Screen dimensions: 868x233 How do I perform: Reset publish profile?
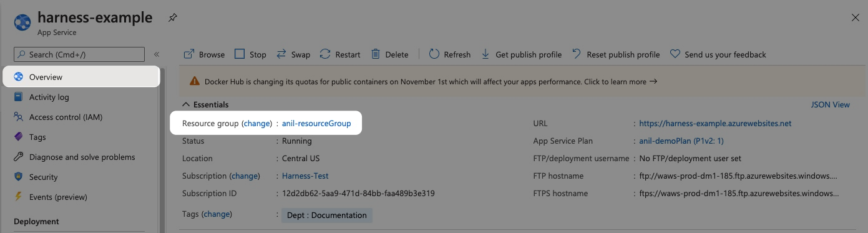click(x=616, y=54)
